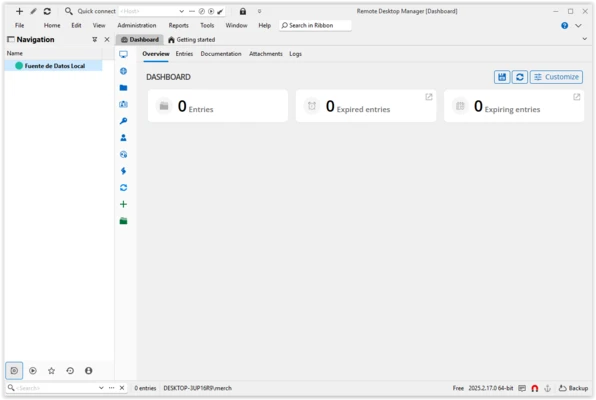
Task: Open the bottom search box dropdown arrow
Action: point(101,388)
